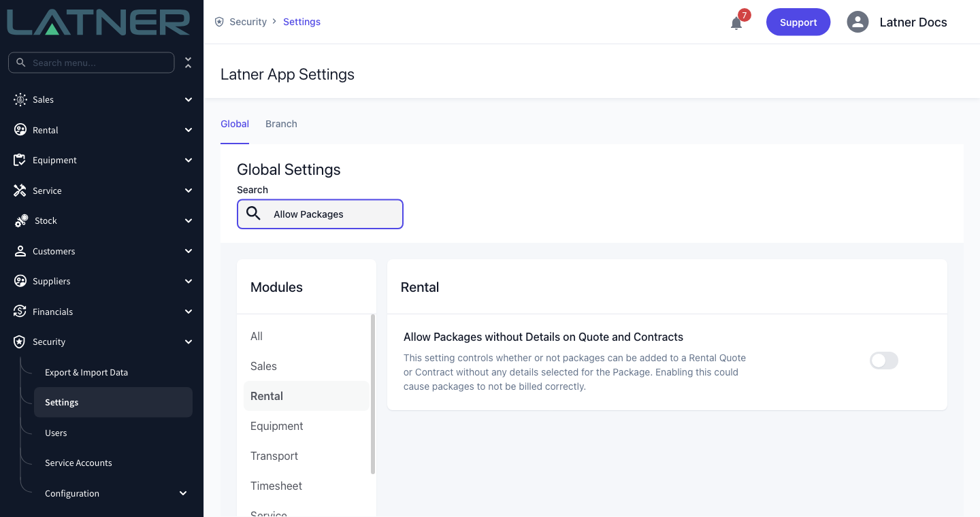Expand the Sales menu chevron
This screenshot has height=517, width=980.
[189, 99]
